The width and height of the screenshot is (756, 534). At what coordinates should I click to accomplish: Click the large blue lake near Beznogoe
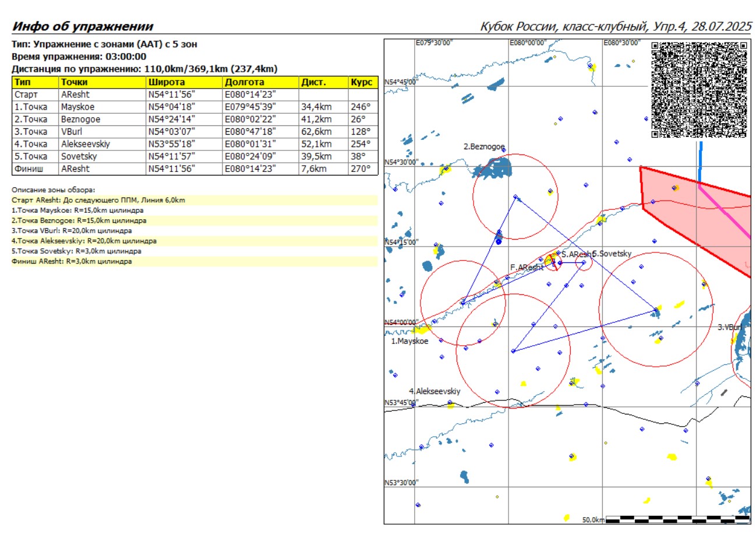(494, 168)
